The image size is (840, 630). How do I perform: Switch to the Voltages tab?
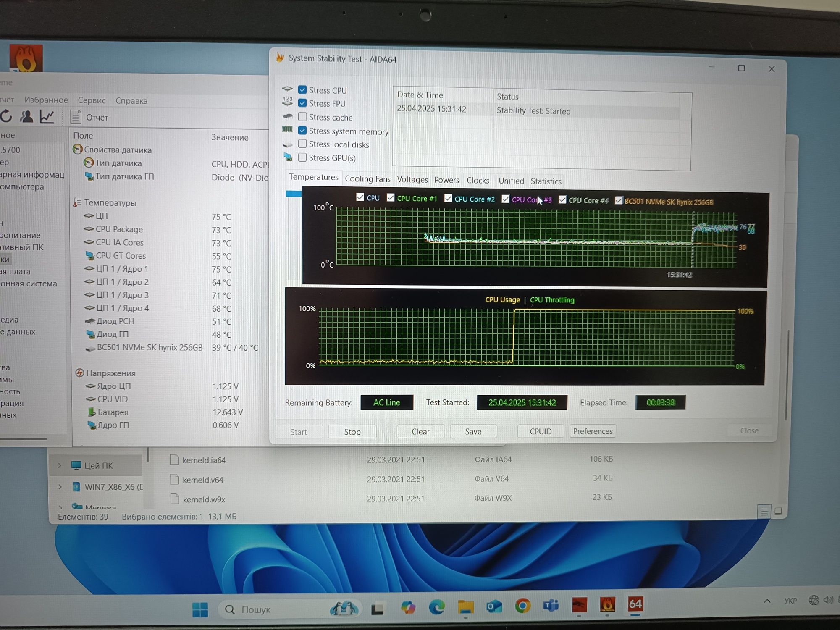coord(412,180)
